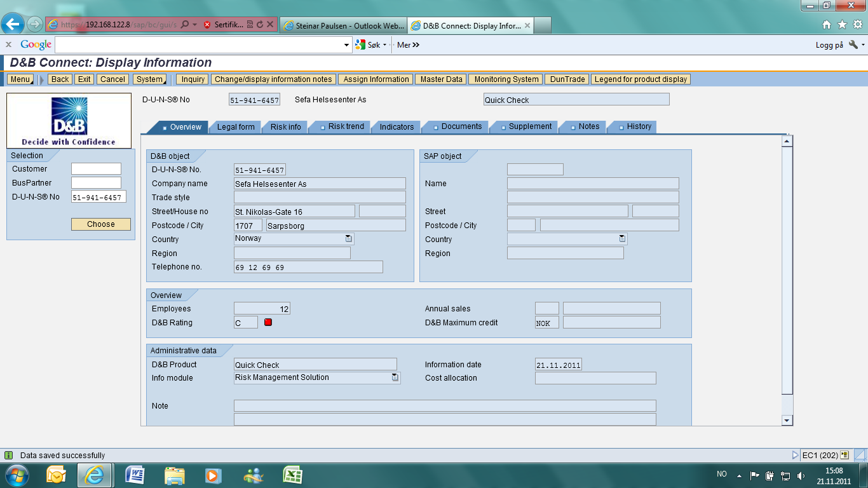This screenshot has width=868, height=488.
Task: Click the Google toolbar search field
Action: (199, 44)
